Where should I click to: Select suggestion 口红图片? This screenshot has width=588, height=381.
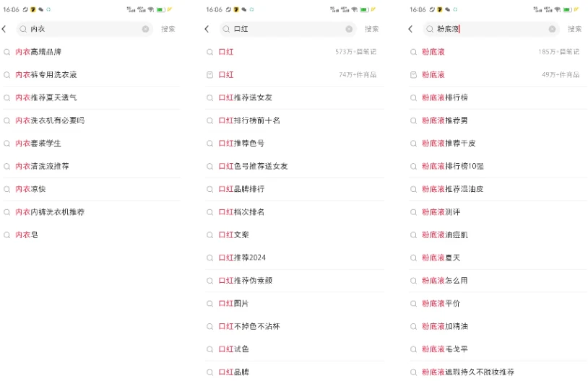(233, 303)
